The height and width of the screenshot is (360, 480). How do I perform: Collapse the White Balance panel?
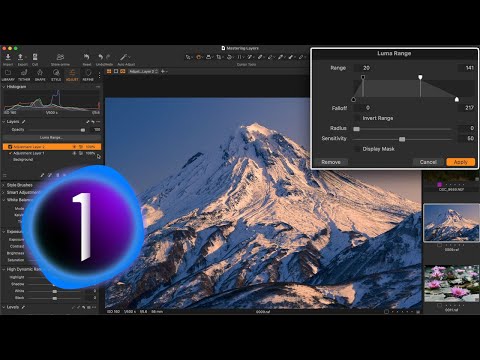4,200
